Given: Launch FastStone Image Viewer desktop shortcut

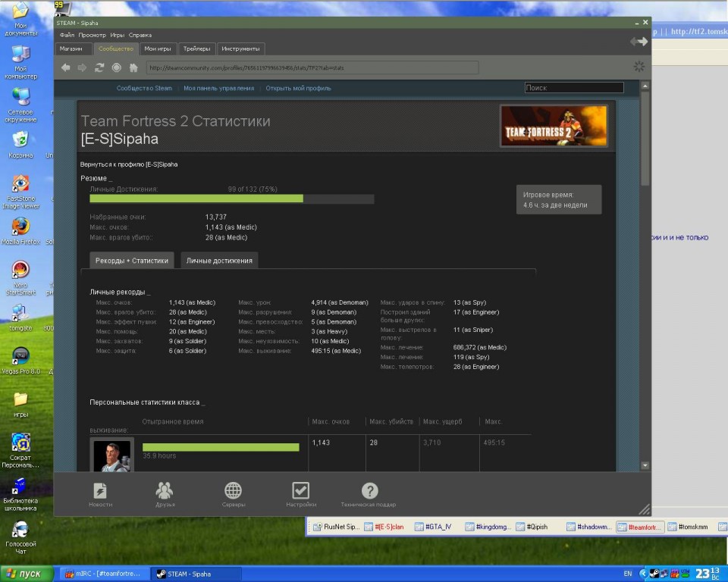Looking at the screenshot, I should (20, 192).
